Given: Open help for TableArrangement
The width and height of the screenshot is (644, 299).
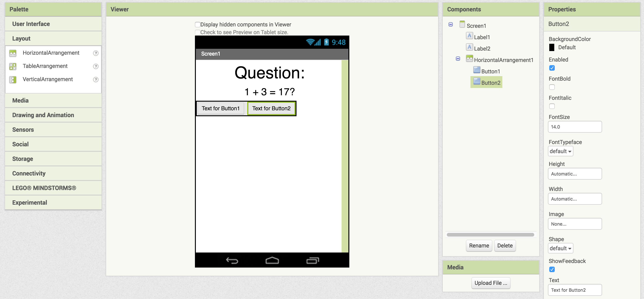Looking at the screenshot, I should click(x=96, y=66).
